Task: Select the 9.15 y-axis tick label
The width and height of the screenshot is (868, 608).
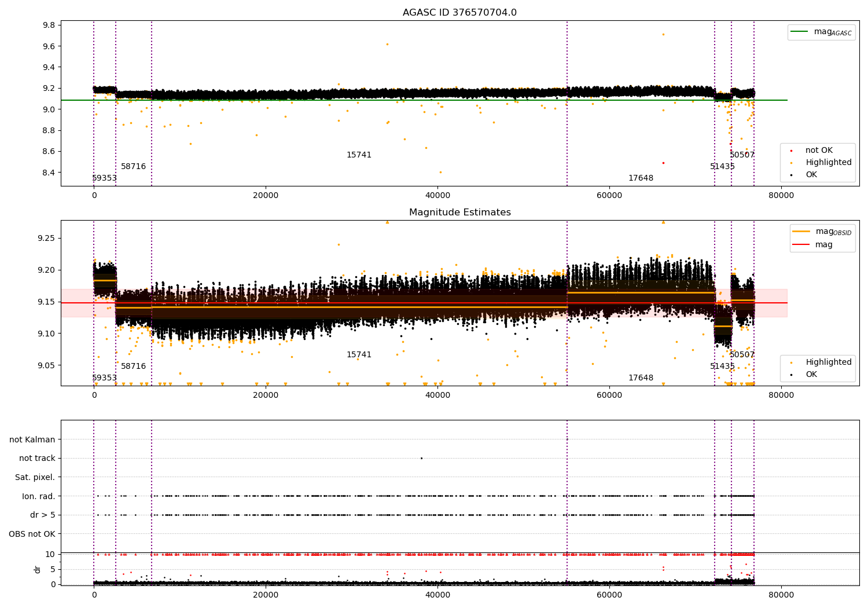Action: (x=47, y=302)
